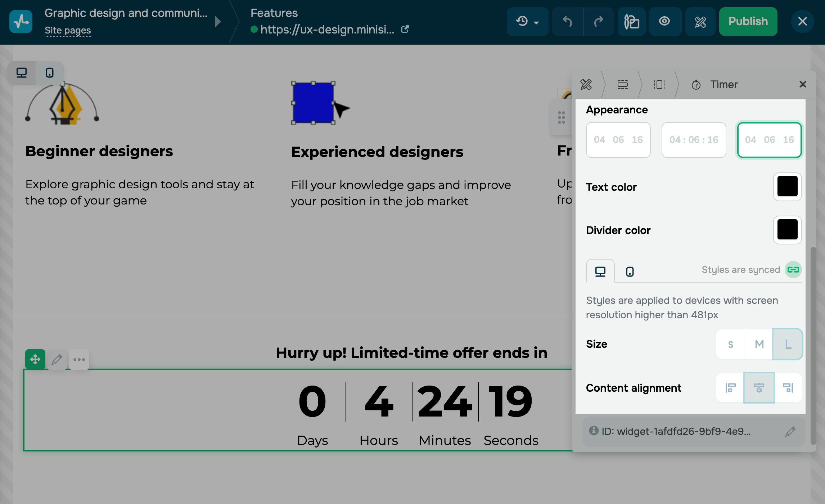
Task: Click the redo arrow in top toolbar
Action: tap(598, 22)
